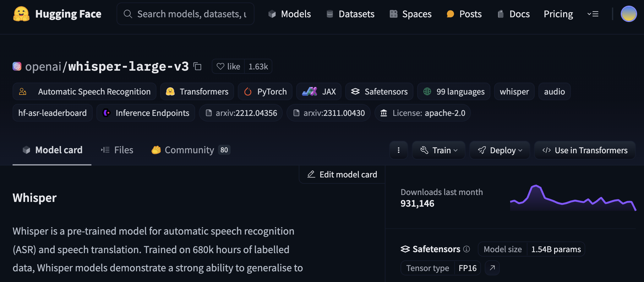The width and height of the screenshot is (644, 282).
Task: Switch to the Files tab
Action: tap(117, 150)
